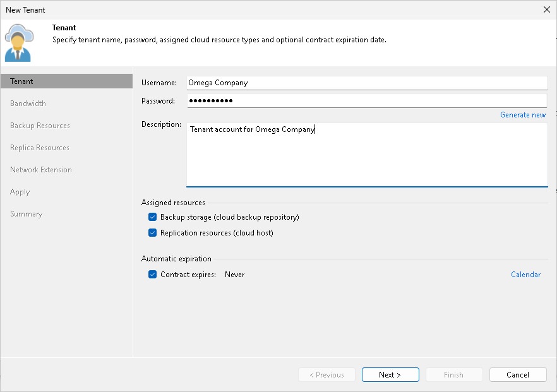Disable Replication resources cloud host
Image resolution: width=557 pixels, height=392 pixels.
[152, 232]
